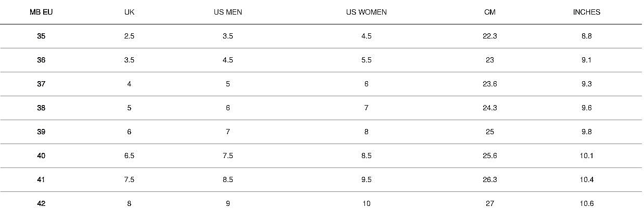Select EU size 35 row label
Viewport: 644px width, 220px height.
41,36
